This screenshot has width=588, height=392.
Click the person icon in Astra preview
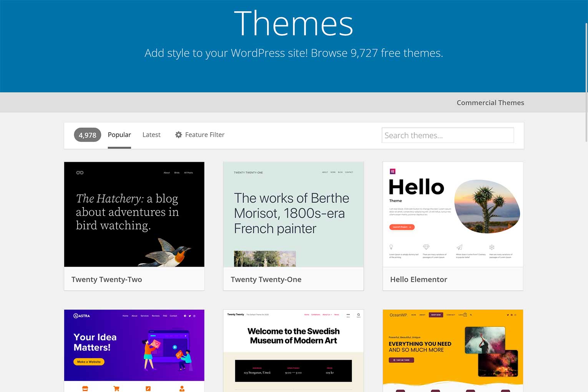(x=182, y=389)
